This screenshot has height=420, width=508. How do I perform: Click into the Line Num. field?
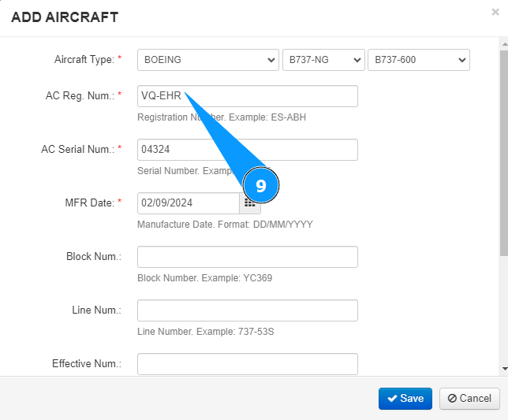(247, 310)
